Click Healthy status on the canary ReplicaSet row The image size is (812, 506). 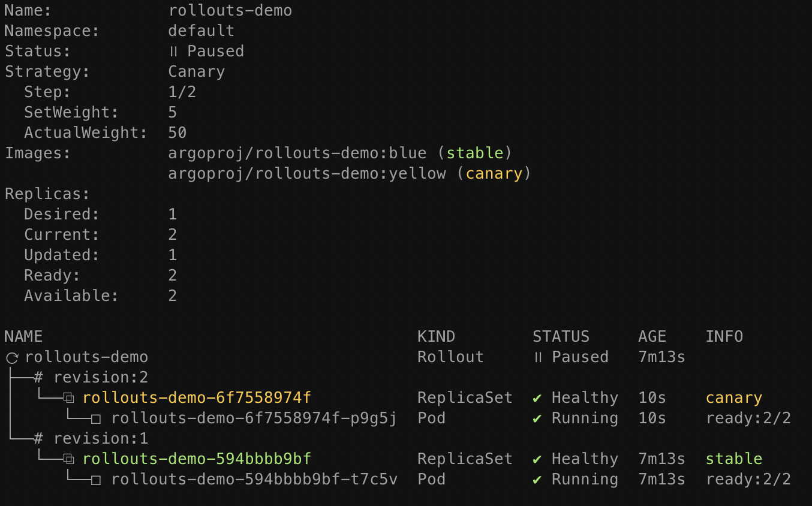tap(585, 398)
